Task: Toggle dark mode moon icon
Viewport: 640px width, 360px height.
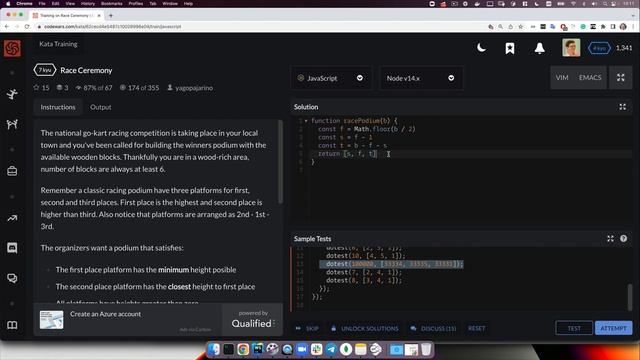Action: click(x=481, y=48)
